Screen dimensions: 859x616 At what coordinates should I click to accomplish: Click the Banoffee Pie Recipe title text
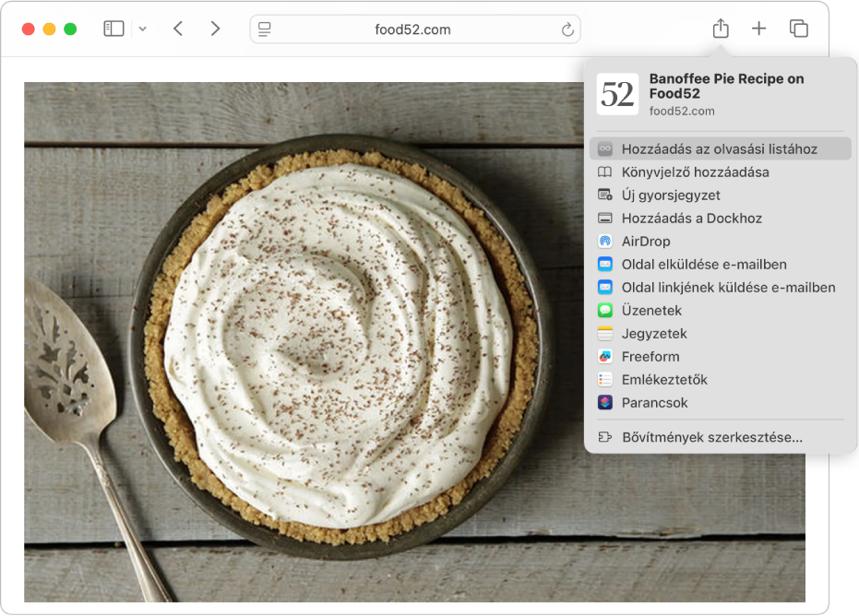point(726,86)
